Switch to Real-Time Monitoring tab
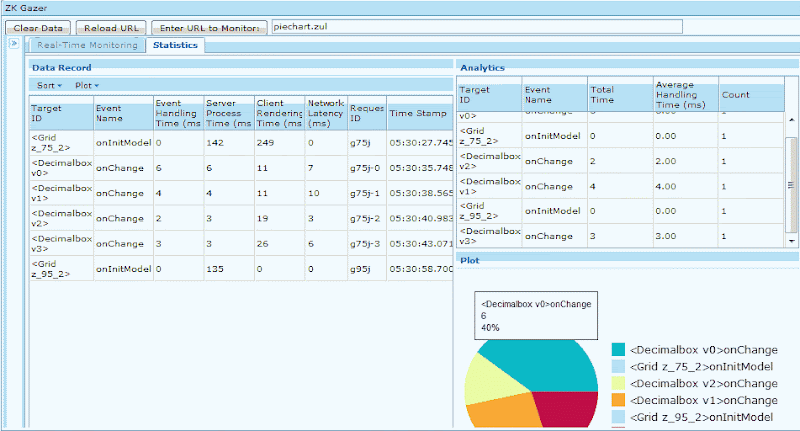The image size is (800, 431). tap(87, 45)
